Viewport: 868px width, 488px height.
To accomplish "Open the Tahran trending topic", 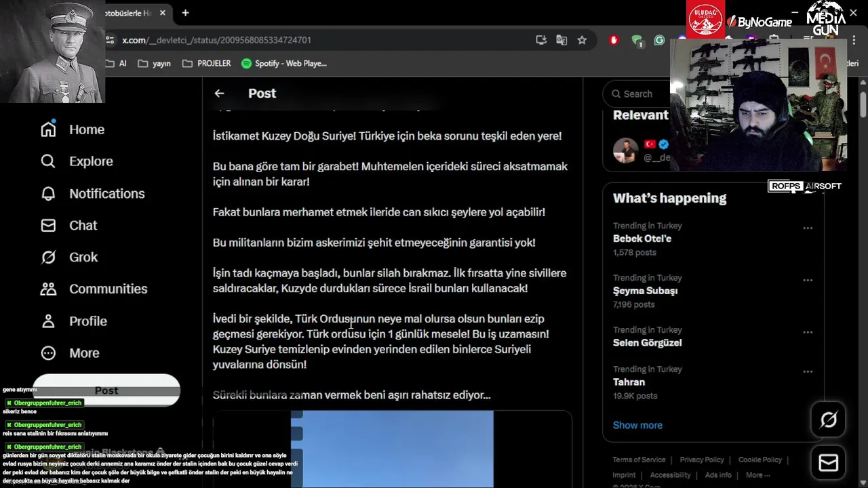I will click(629, 382).
